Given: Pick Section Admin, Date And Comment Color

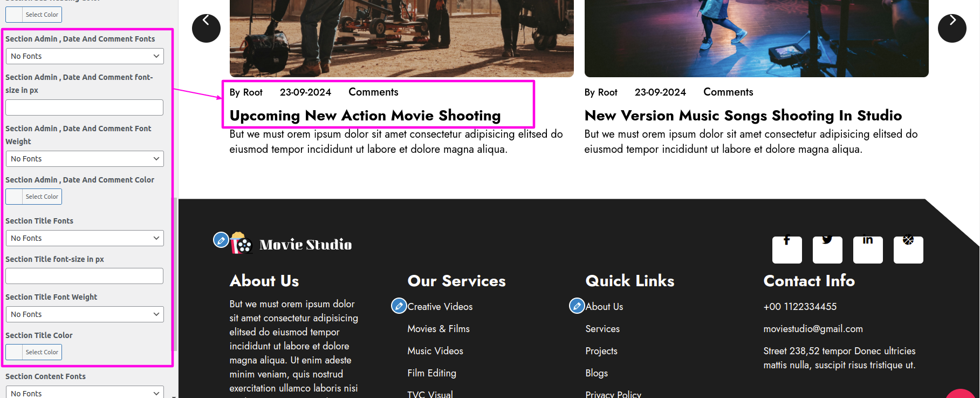Looking at the screenshot, I should coord(33,197).
